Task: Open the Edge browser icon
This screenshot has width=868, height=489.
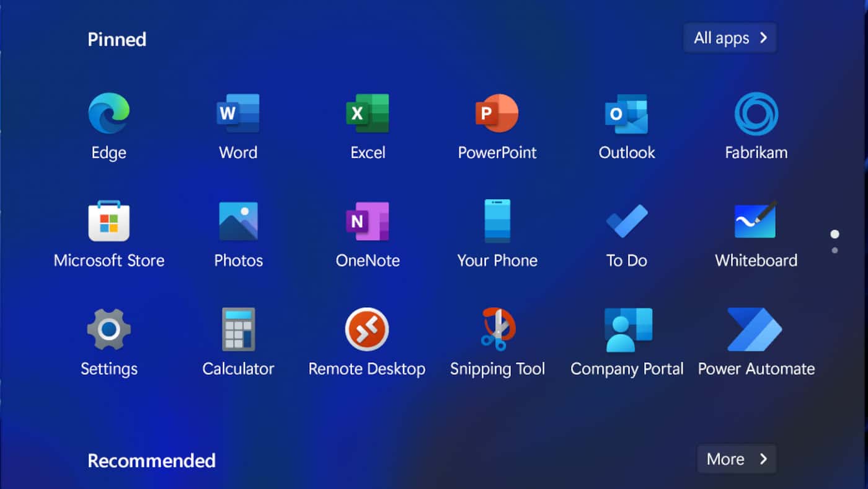Action: 109,114
